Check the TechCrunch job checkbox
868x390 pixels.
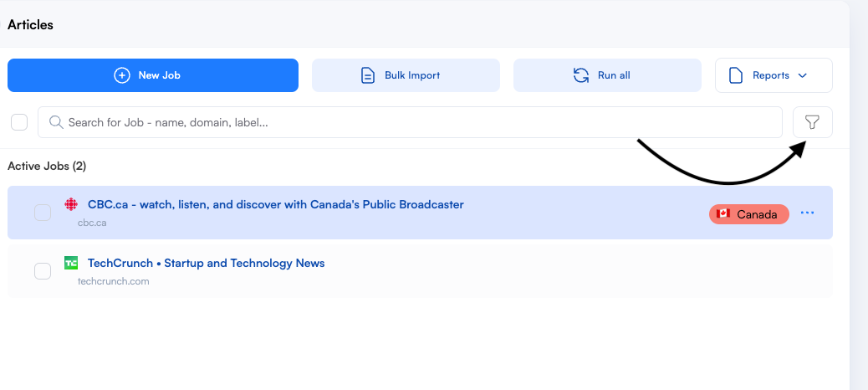[43, 271]
